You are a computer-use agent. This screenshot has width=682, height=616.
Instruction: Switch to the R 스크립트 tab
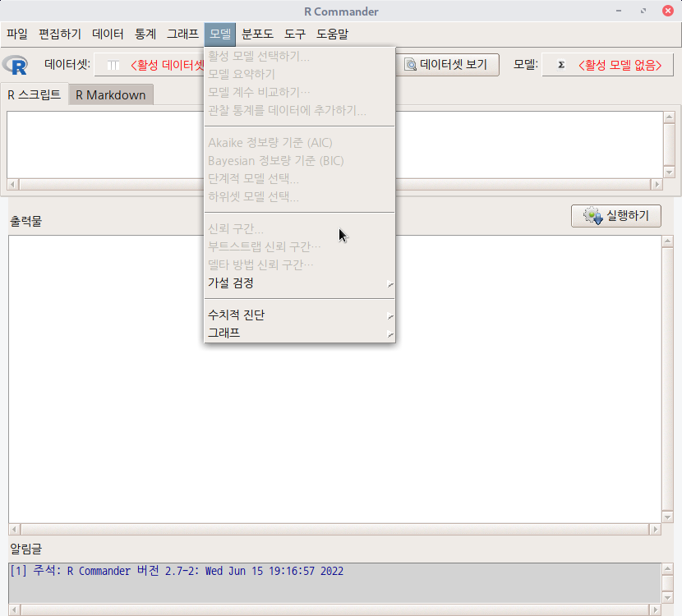click(x=35, y=94)
